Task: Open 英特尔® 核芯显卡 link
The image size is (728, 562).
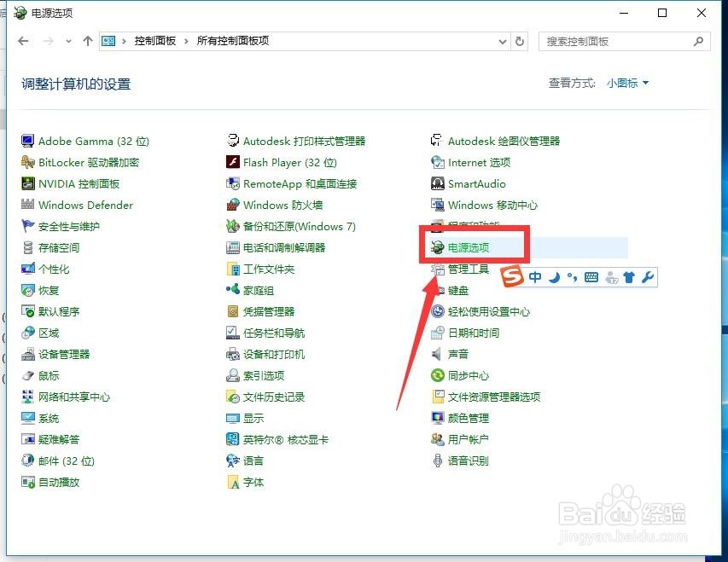Action: 286,439
